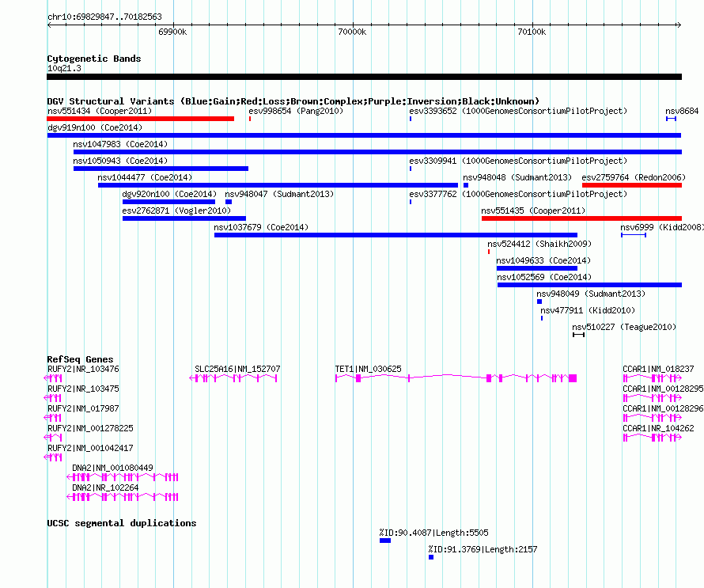Select the DGV Structural Variants track title

(293, 101)
